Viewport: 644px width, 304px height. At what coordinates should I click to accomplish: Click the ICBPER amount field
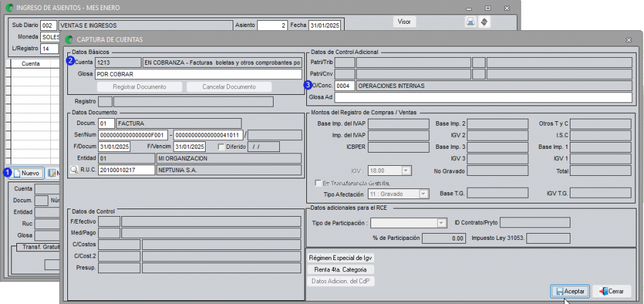[x=398, y=147]
